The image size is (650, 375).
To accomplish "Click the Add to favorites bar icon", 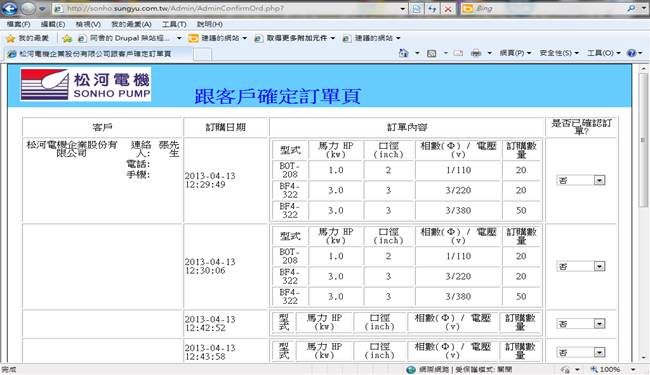I will coord(67,38).
